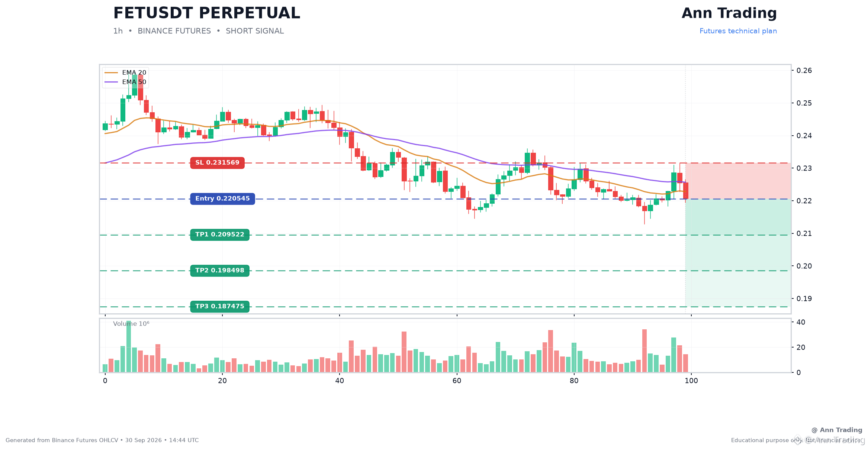The image size is (868, 449).
Task: Click the EMA 20 orange legend line
Action: pyautogui.click(x=111, y=72)
